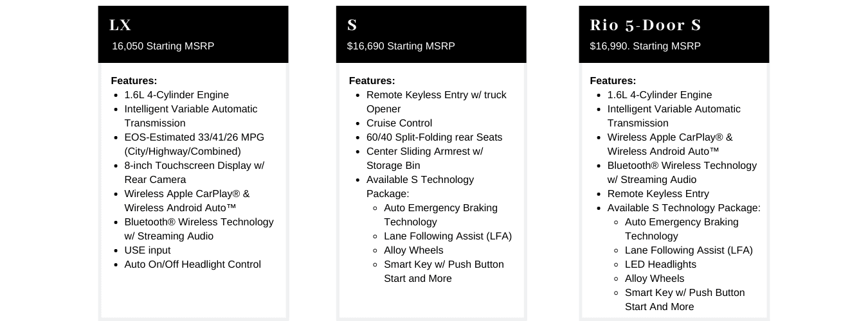Click the LX trim heading

pos(120,25)
